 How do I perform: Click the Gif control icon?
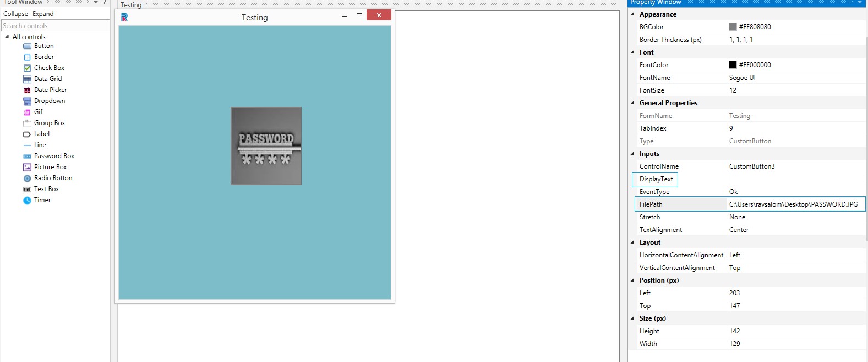27,112
